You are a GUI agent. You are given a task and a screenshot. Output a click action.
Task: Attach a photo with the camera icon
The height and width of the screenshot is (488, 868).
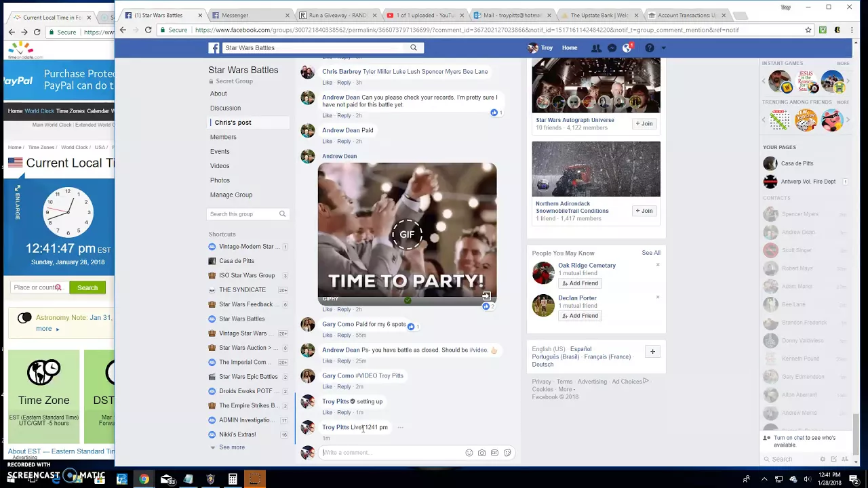tap(481, 453)
